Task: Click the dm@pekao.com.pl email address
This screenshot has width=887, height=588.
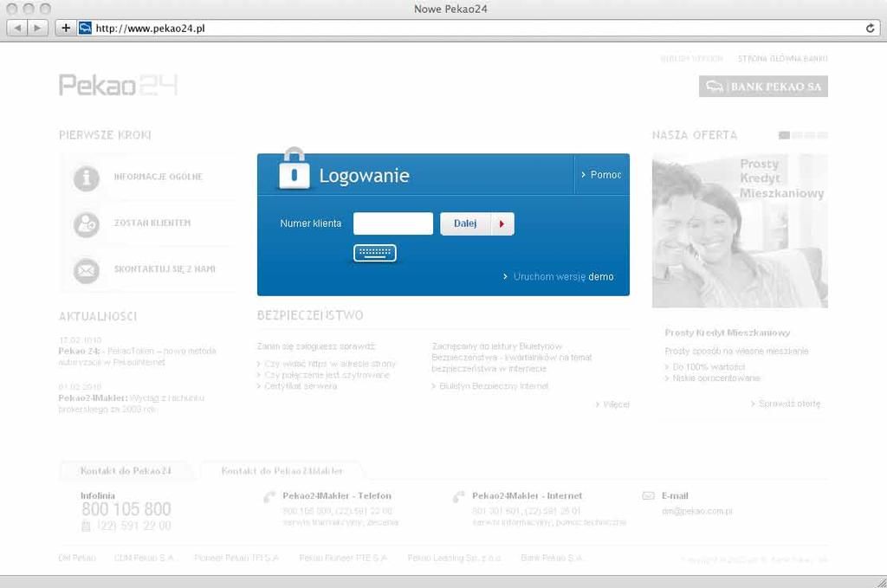Action: coord(697,511)
